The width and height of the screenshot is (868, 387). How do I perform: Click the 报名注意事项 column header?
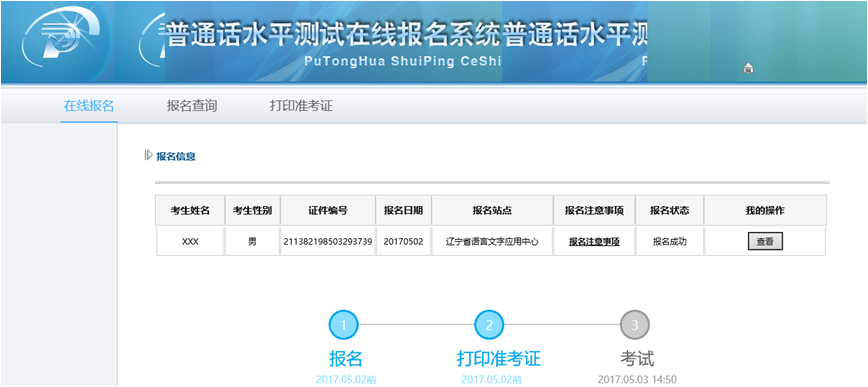(594, 210)
